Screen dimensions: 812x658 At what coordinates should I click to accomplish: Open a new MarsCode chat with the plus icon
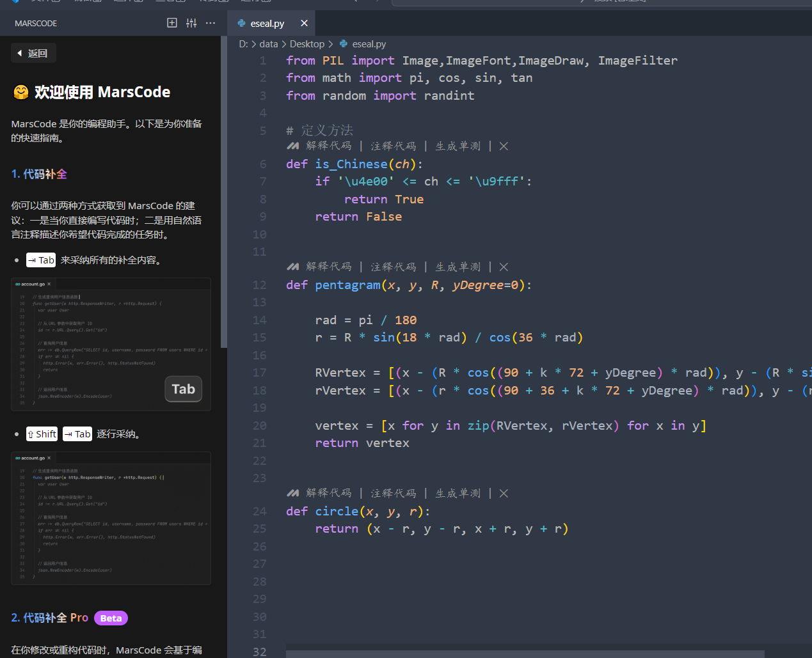[171, 22]
